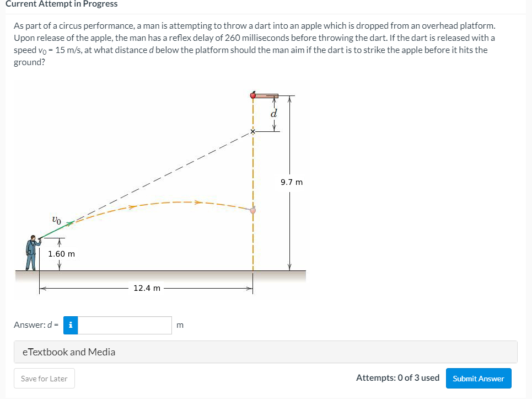Click Save for Later

(44, 378)
